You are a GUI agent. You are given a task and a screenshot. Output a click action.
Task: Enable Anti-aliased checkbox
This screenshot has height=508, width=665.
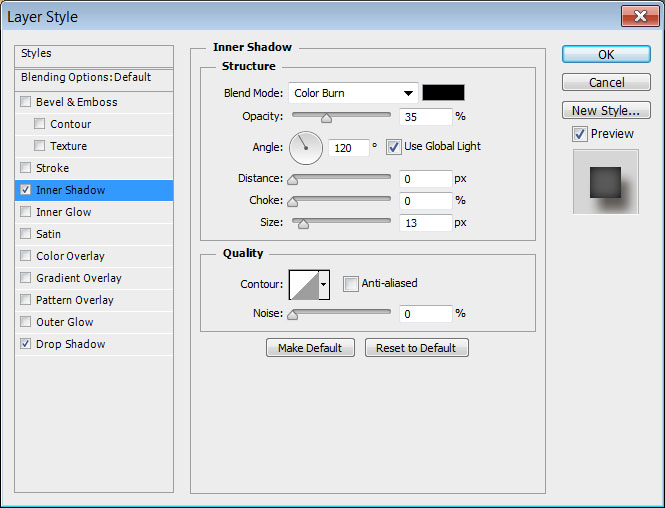click(x=351, y=284)
